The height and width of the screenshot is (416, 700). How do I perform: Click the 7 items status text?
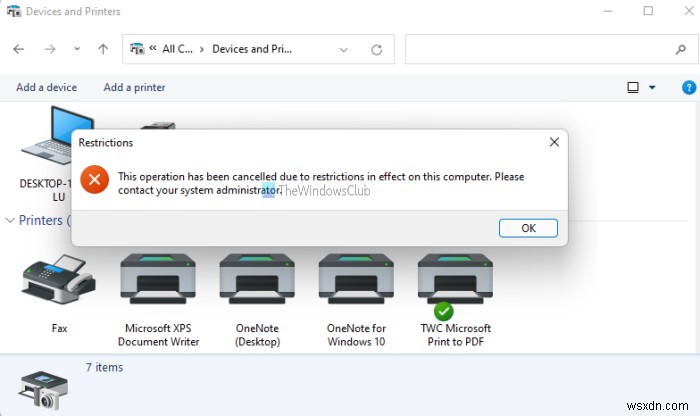(104, 367)
